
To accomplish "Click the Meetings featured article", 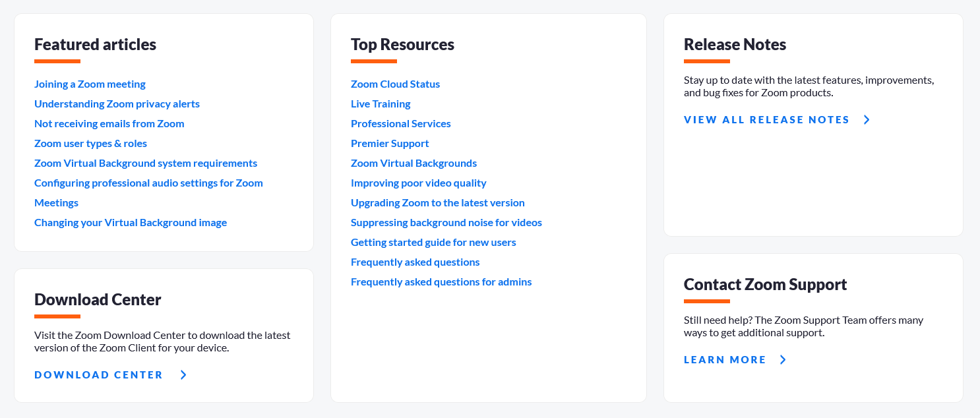I will pyautogui.click(x=56, y=202).
